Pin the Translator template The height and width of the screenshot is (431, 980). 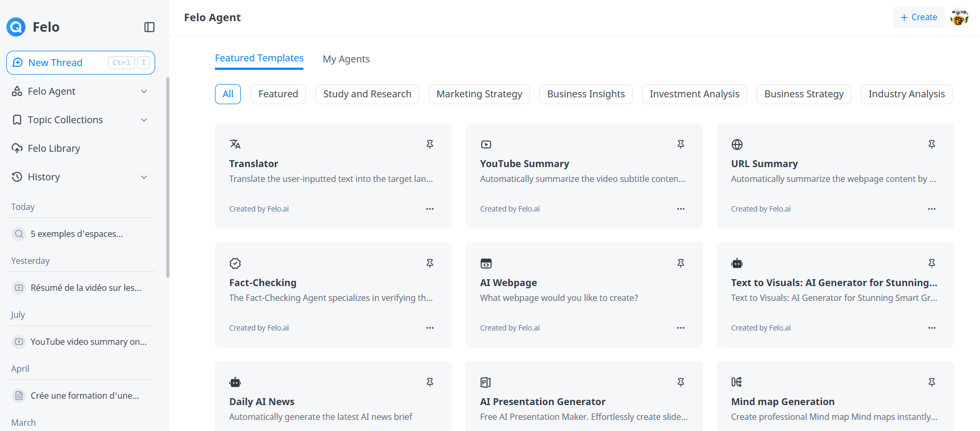pyautogui.click(x=429, y=144)
